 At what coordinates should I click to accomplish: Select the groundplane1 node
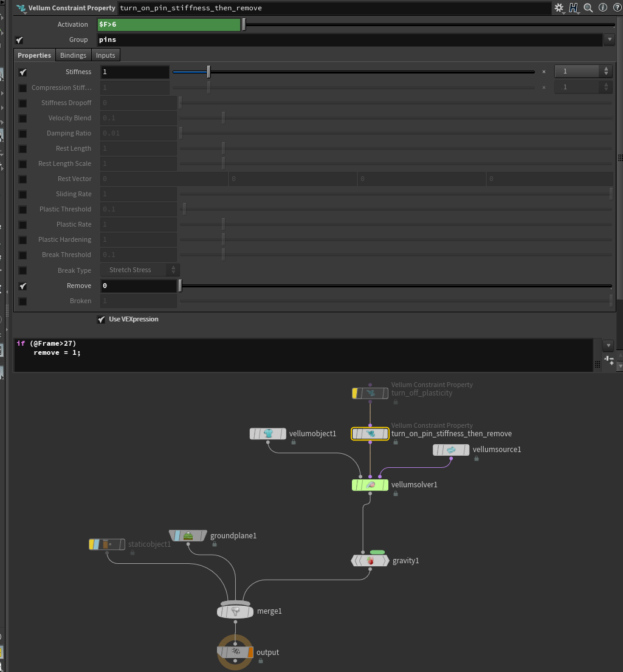(x=188, y=535)
